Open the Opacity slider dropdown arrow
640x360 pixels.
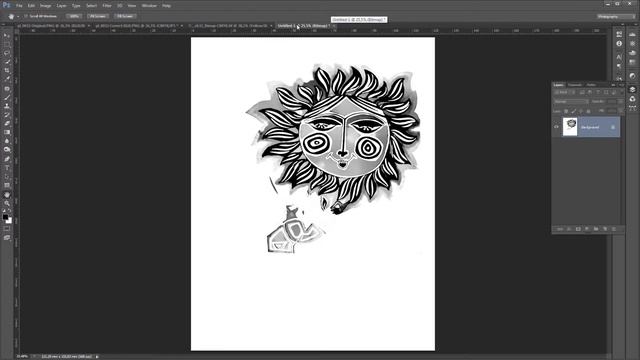tap(620, 102)
